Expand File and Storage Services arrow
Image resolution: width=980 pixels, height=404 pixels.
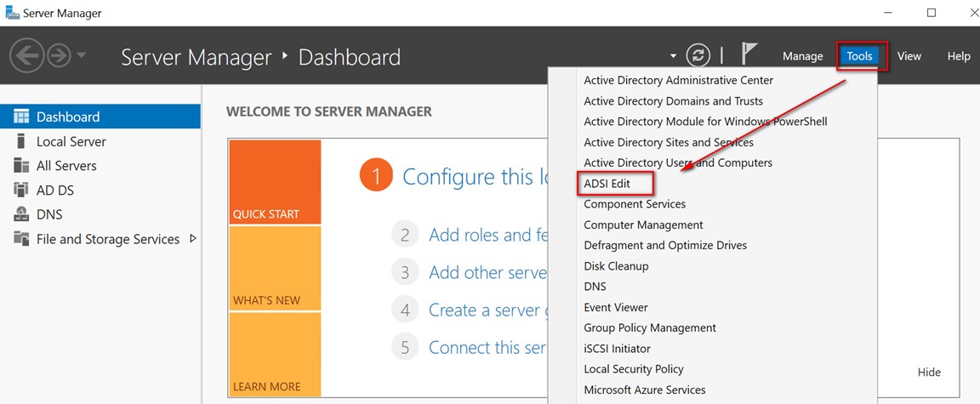point(192,238)
